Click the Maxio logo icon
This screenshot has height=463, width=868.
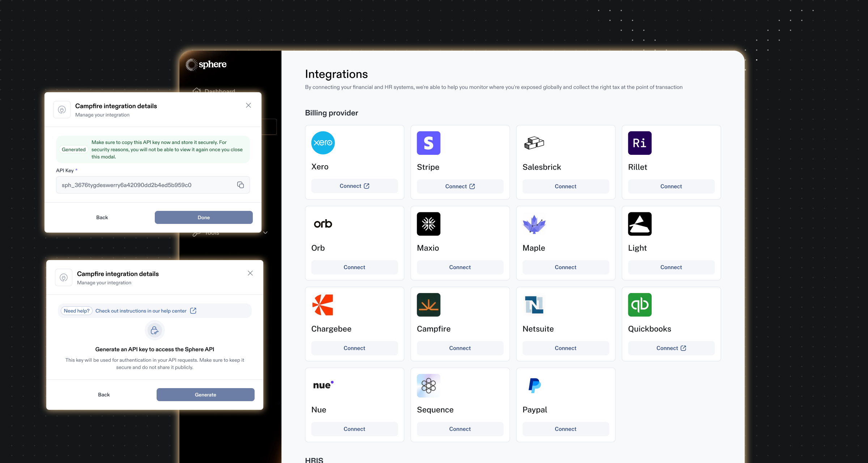coord(428,224)
